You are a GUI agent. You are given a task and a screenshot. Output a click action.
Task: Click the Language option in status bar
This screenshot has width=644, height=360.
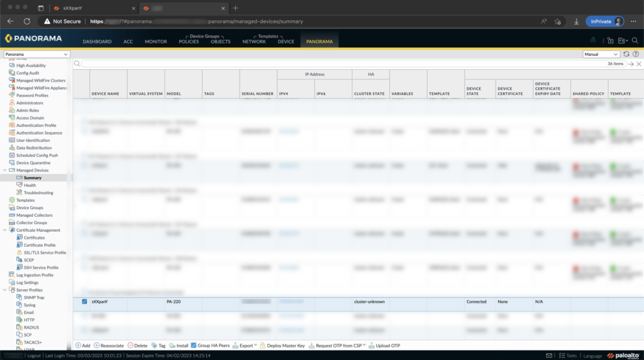[592, 356]
